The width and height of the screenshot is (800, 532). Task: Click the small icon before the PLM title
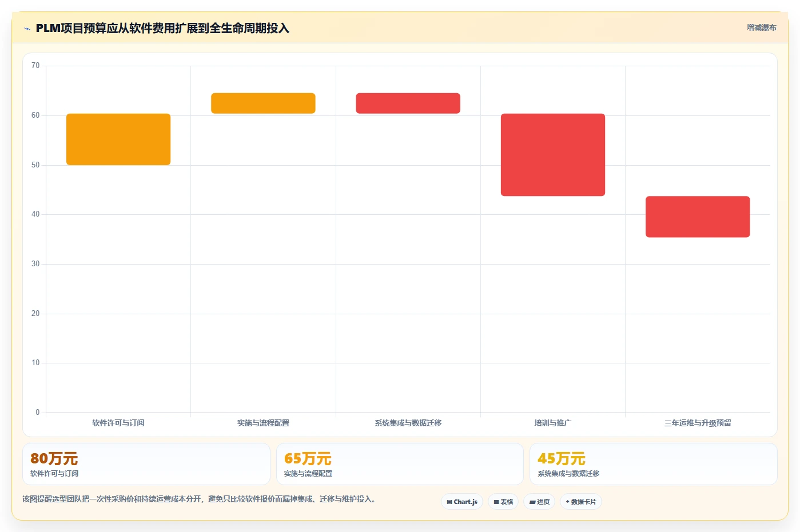click(27, 29)
